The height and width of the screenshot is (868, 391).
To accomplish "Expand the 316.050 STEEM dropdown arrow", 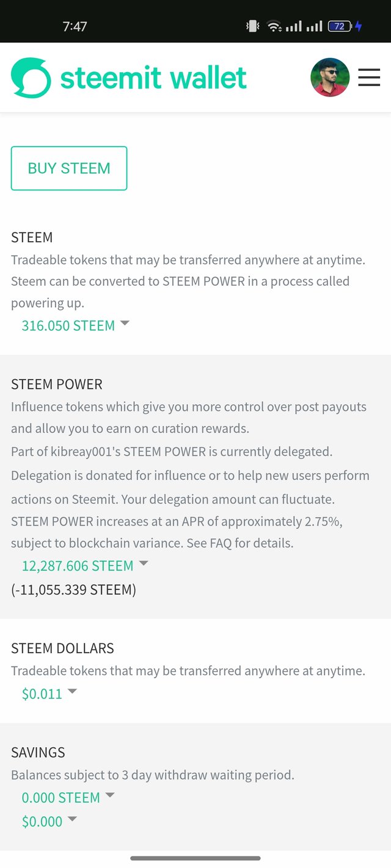I will [x=125, y=324].
